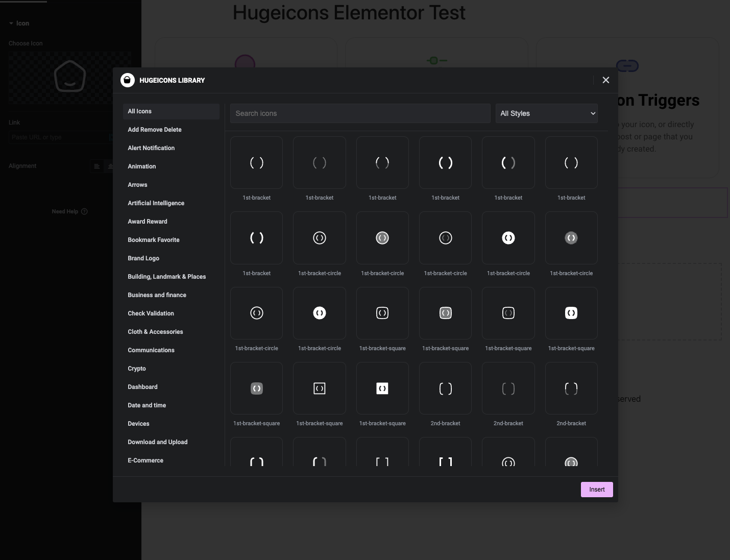Viewport: 730px width, 560px height.
Task: Select the outlined 2nd-bracket icon
Action: [x=445, y=388]
